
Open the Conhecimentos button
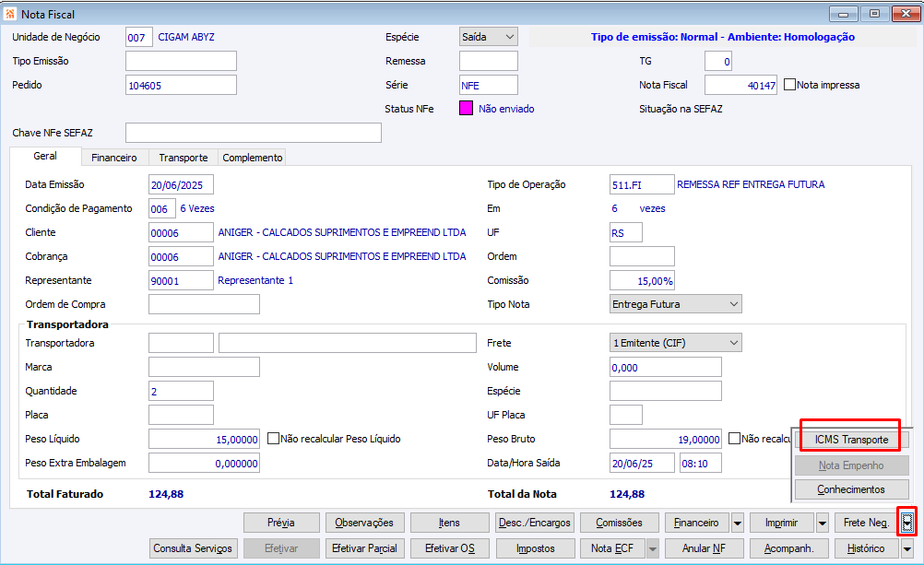[851, 489]
